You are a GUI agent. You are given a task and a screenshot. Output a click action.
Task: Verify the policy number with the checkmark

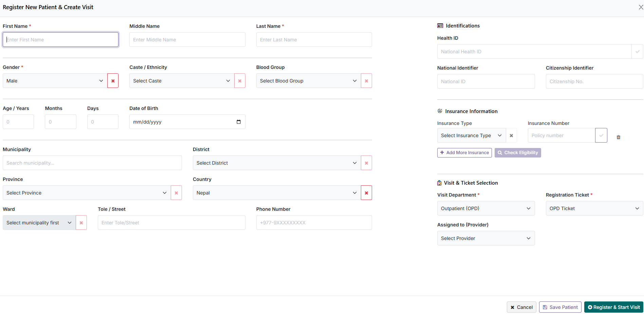click(601, 135)
